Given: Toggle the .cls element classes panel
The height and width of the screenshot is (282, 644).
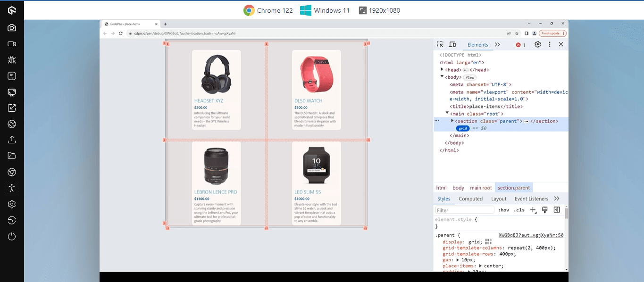Looking at the screenshot, I should [519, 210].
